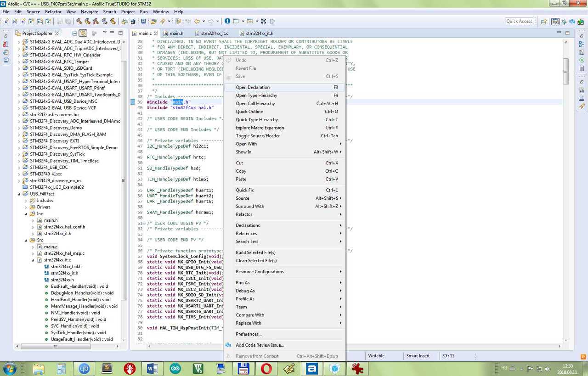The height and width of the screenshot is (376, 588).
Task: Click the blue information icon in toolbar
Action: (227, 21)
